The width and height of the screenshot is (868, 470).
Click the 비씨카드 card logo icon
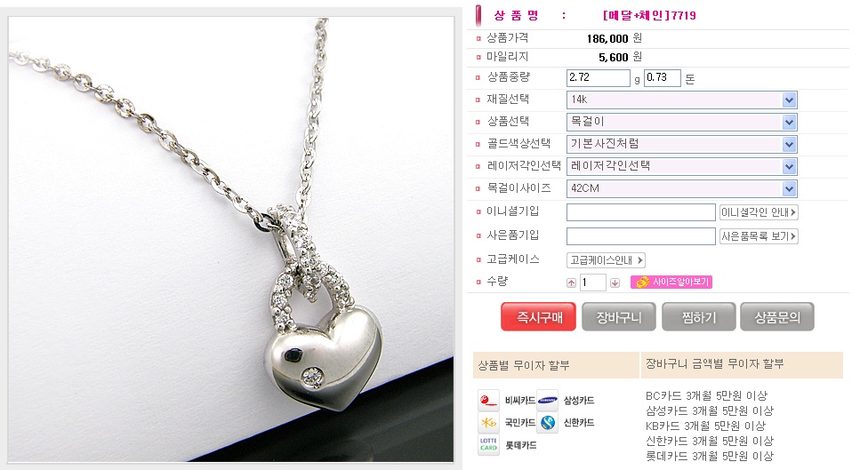(488, 401)
